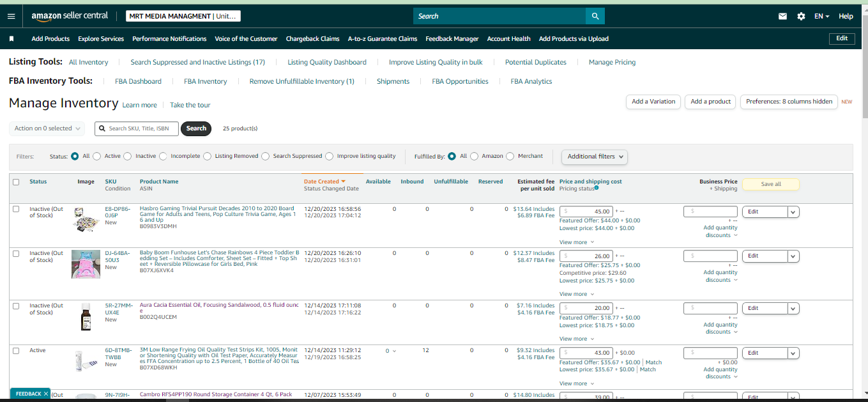Select Fulfilled By Merchant radio button

[x=510, y=156]
